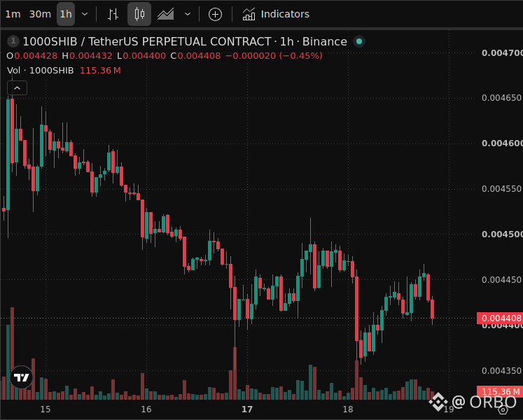
Task: Click the symbol mode circle icon labeled 1
Action: tap(13, 41)
